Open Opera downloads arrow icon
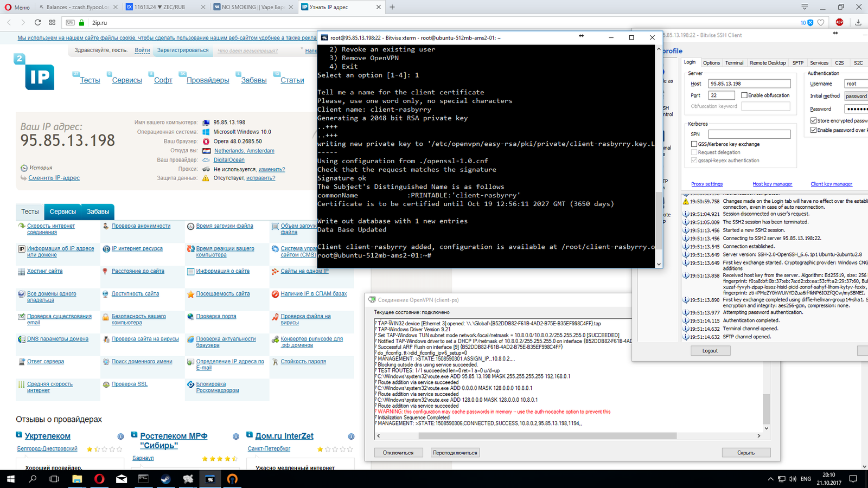Screen dimensions: 868x488 coord(858,22)
